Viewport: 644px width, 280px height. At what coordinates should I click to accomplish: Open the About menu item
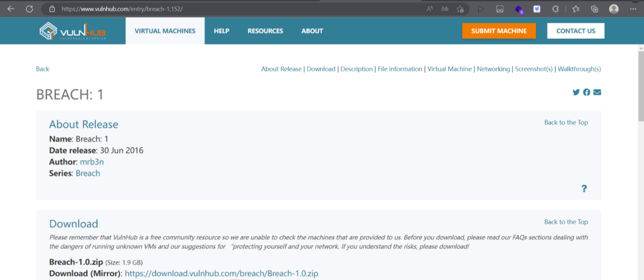pyautogui.click(x=312, y=31)
